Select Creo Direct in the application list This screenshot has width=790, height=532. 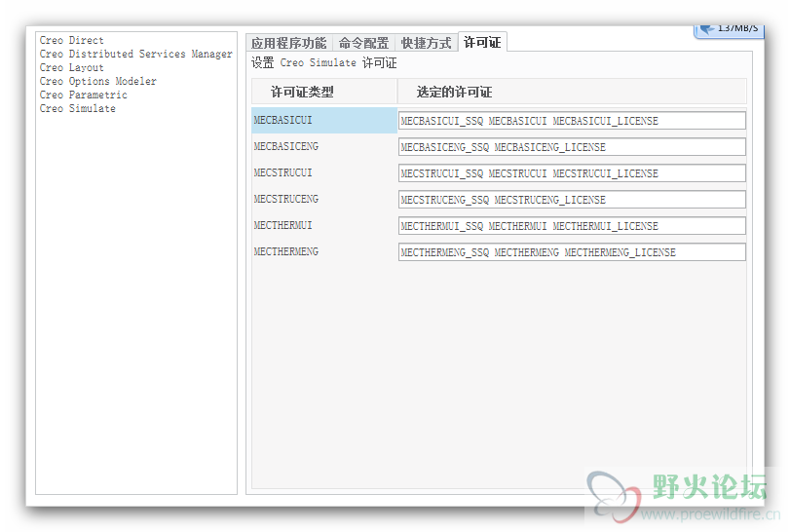[x=71, y=40]
